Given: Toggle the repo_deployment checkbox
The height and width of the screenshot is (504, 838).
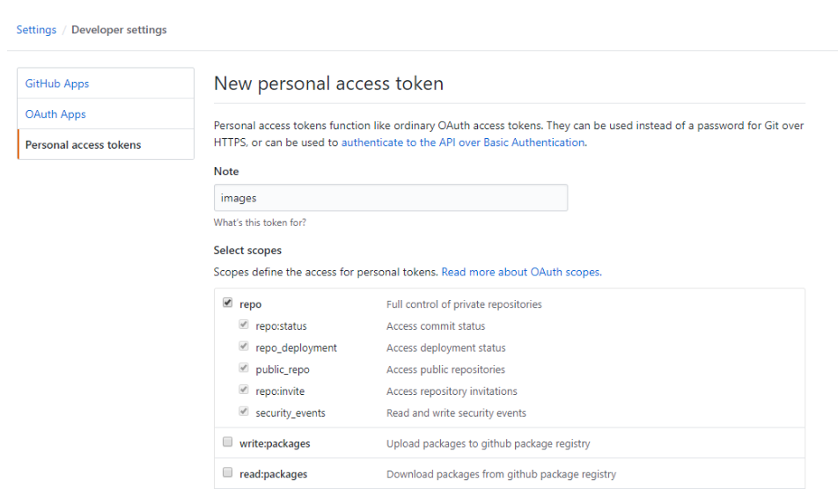Looking at the screenshot, I should [244, 347].
